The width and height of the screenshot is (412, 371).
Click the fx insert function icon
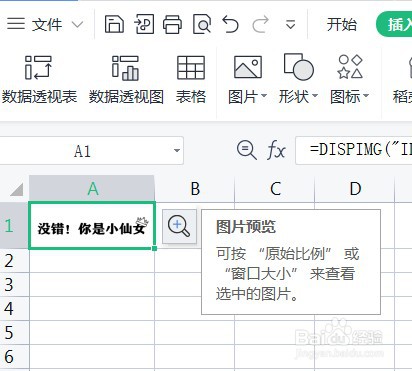pyautogui.click(x=276, y=150)
